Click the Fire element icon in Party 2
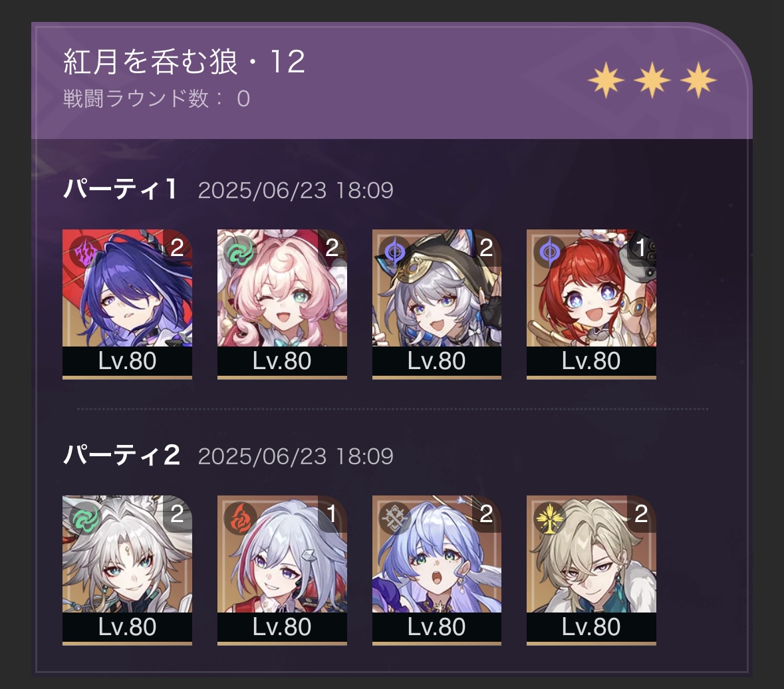Viewport: 784px width, 689px height. (240, 519)
